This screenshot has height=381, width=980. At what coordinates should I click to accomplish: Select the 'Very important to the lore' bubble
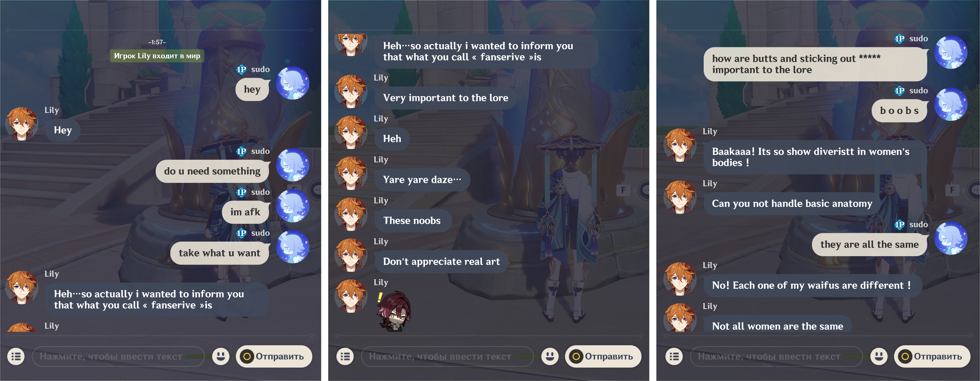click(446, 98)
